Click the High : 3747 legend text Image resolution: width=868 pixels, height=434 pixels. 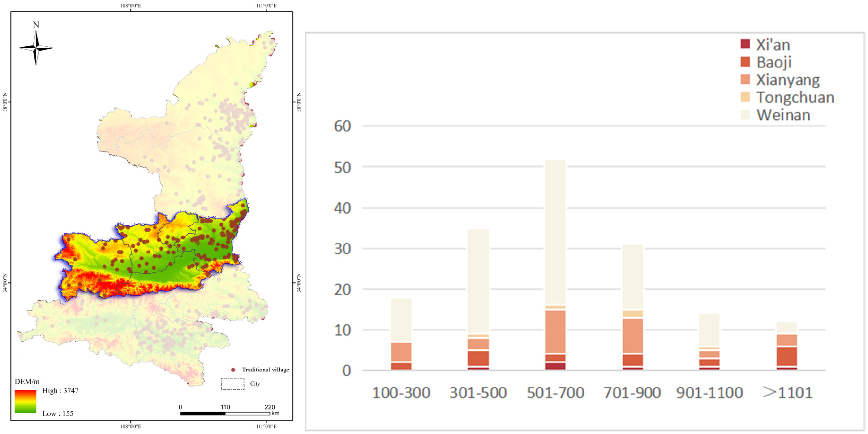60,391
